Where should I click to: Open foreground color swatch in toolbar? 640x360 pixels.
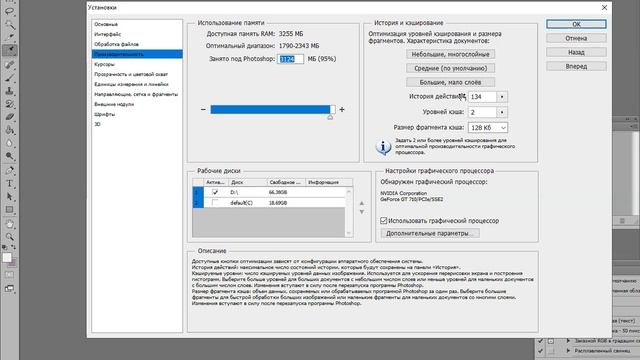(x=7, y=258)
